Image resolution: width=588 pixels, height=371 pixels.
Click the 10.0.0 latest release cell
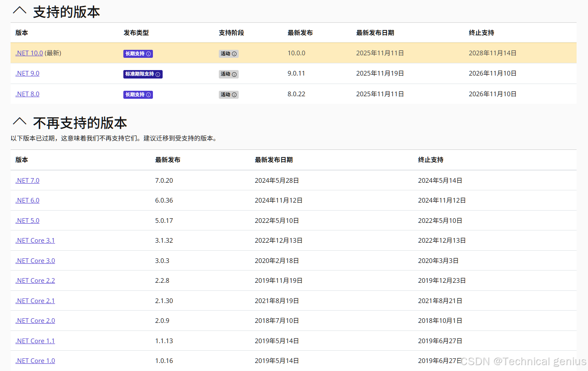[297, 53]
